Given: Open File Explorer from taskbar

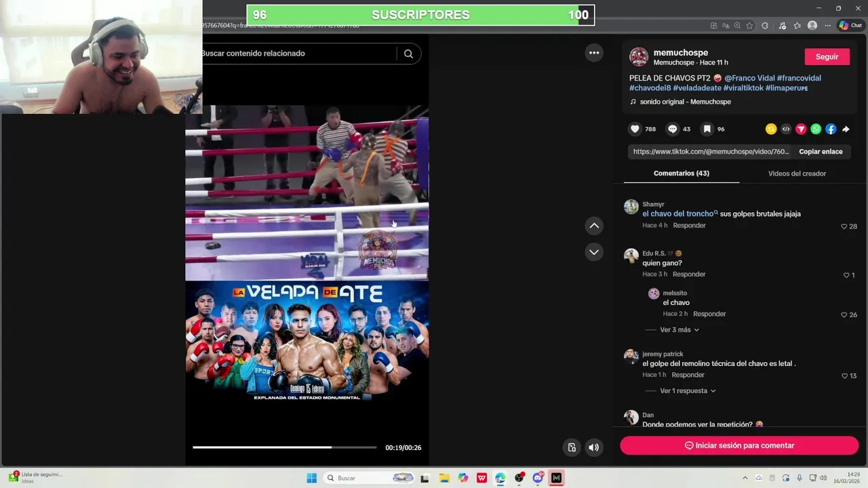Looking at the screenshot, I should [x=444, y=478].
